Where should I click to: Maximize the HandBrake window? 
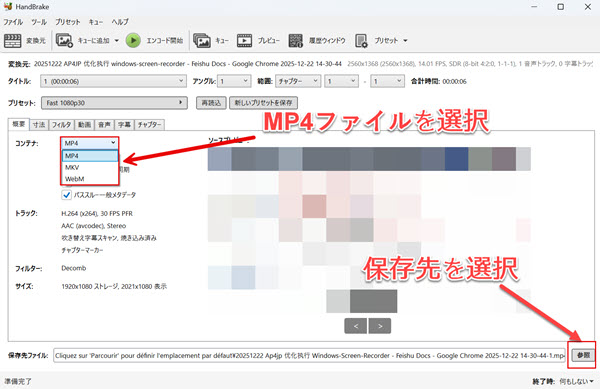click(561, 7)
